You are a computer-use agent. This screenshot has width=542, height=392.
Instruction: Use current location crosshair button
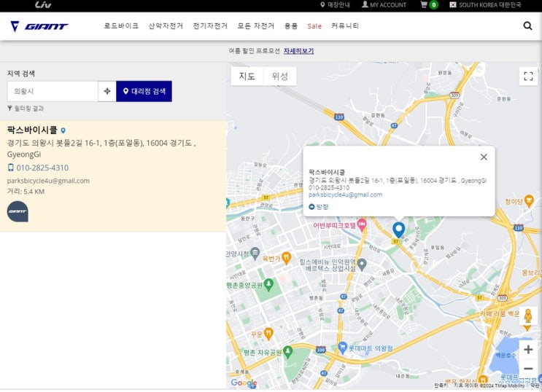coord(107,91)
